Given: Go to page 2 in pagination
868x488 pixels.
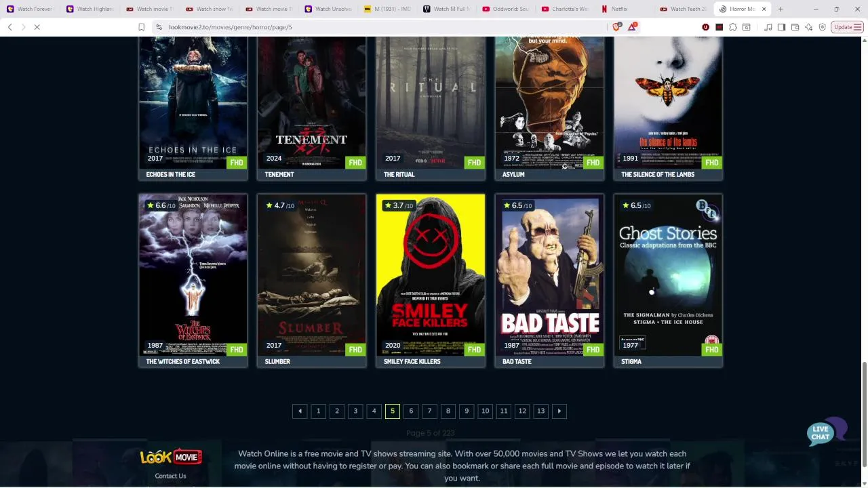Looking at the screenshot, I should (337, 411).
